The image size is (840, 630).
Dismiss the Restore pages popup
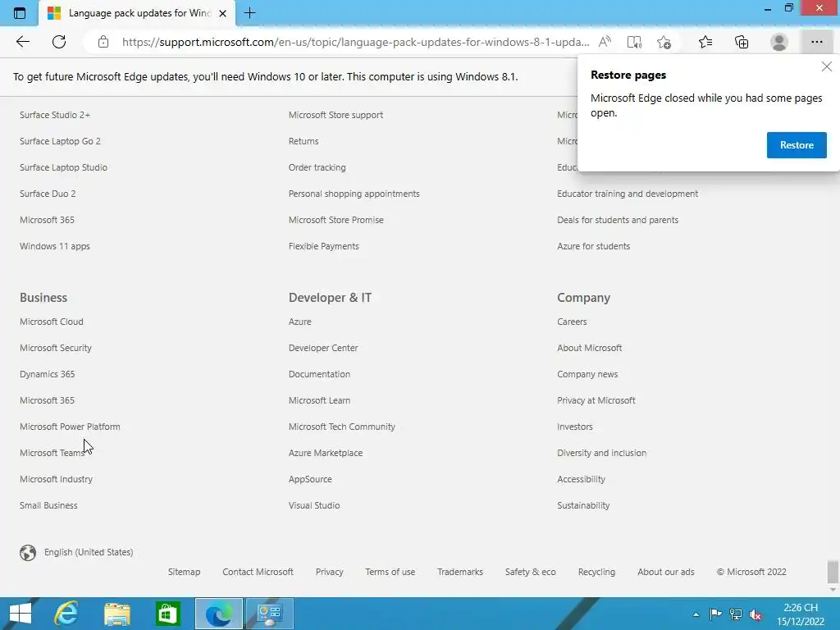click(827, 66)
